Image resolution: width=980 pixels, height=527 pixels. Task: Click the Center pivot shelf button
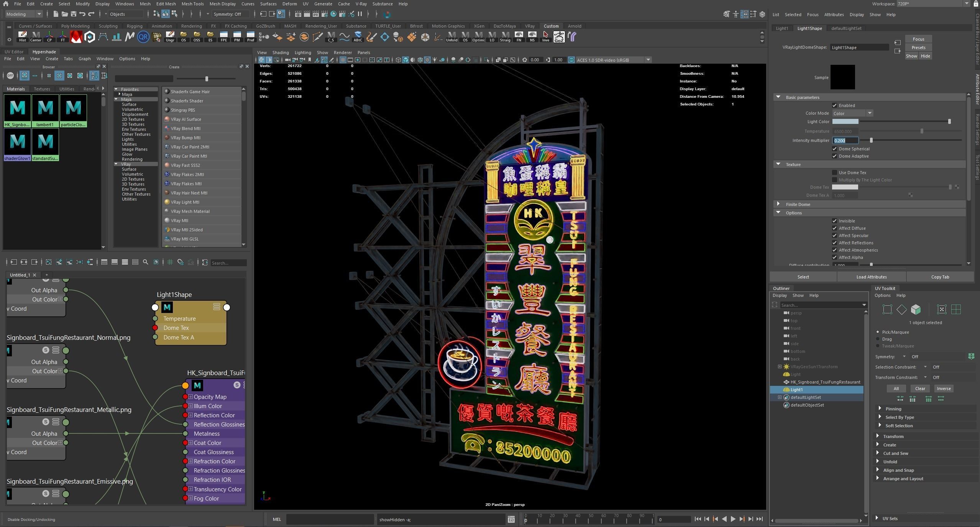[x=36, y=37]
